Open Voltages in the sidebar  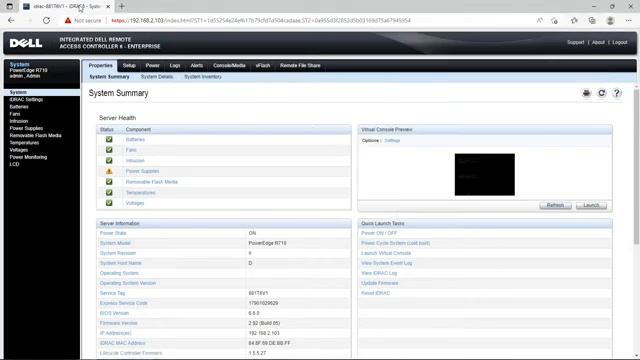click(19, 150)
